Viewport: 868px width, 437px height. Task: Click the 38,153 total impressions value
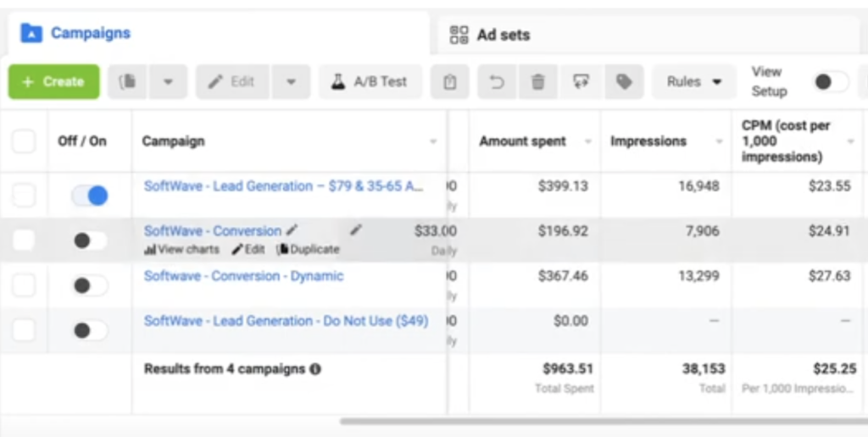click(704, 368)
